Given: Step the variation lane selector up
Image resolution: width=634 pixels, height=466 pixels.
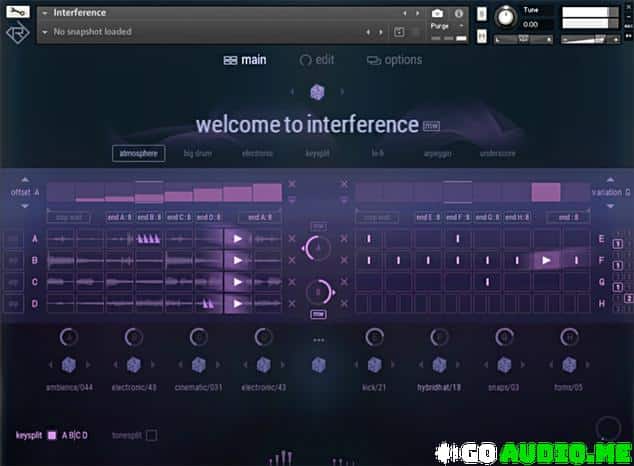Looking at the screenshot, I should (x=611, y=179).
